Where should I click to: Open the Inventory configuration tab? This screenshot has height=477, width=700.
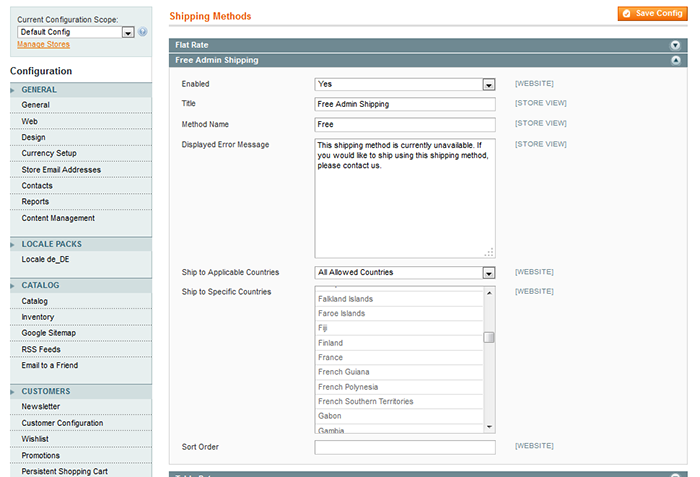81,317
